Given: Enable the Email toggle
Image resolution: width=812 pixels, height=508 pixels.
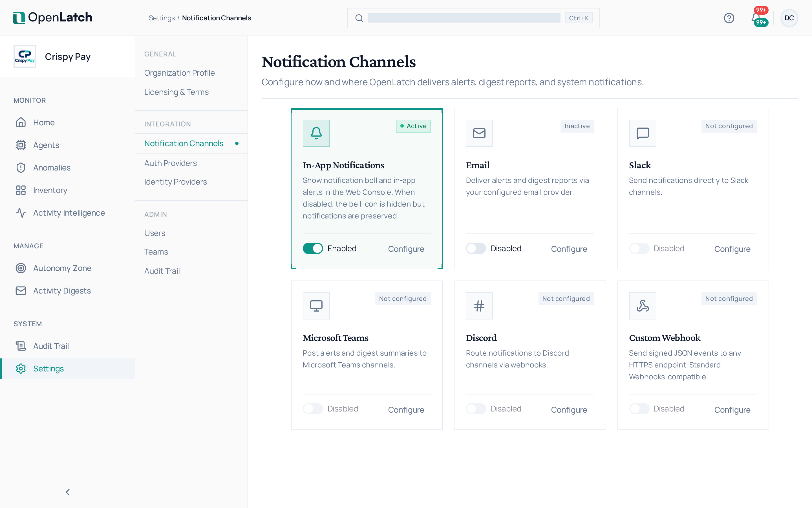Looking at the screenshot, I should click(476, 248).
